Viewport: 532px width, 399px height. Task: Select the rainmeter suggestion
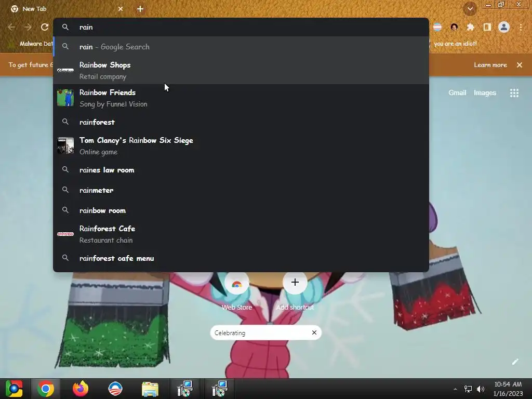click(x=241, y=190)
